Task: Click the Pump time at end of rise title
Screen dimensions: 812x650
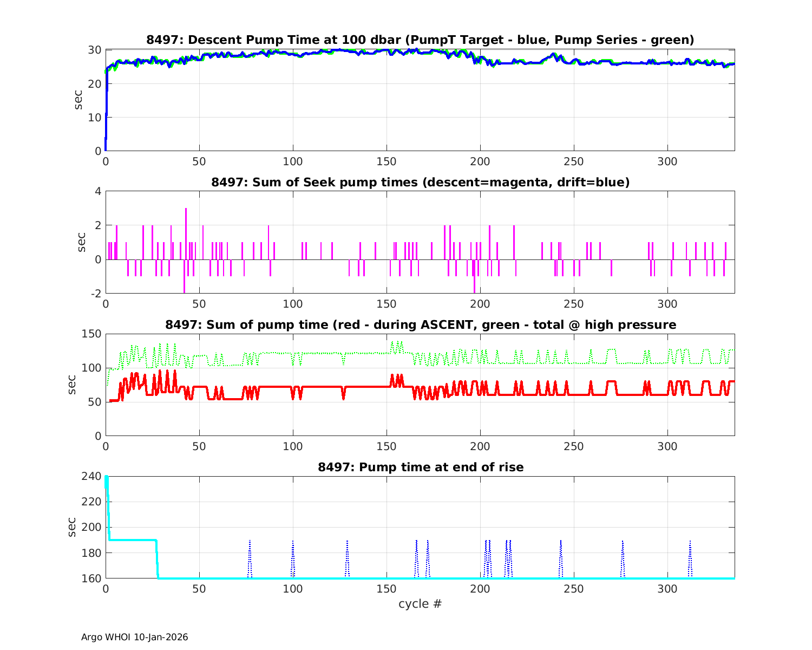Action: (420, 467)
